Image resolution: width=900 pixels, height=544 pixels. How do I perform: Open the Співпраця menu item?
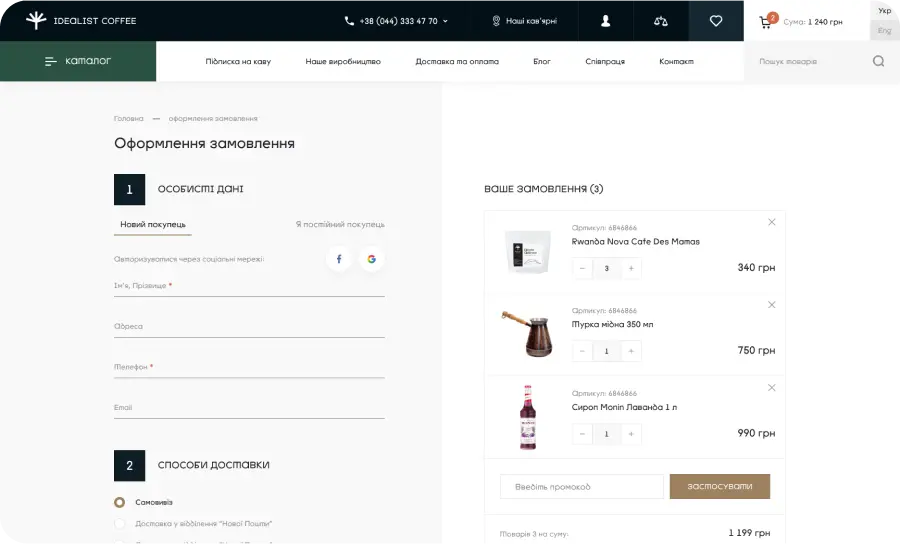click(605, 61)
